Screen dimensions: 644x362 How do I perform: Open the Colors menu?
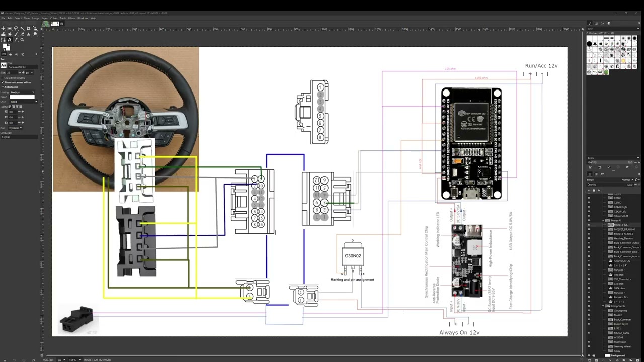54,18
